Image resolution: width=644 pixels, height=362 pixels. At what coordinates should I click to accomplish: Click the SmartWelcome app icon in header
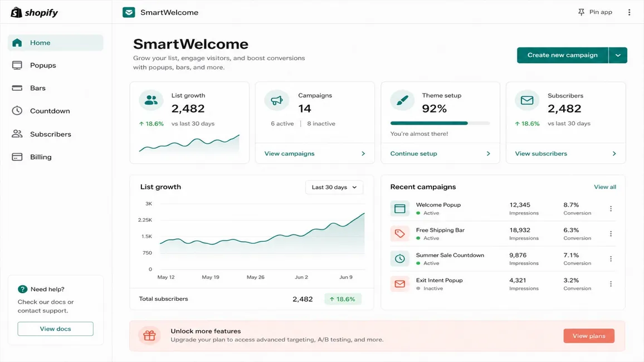coord(129,12)
